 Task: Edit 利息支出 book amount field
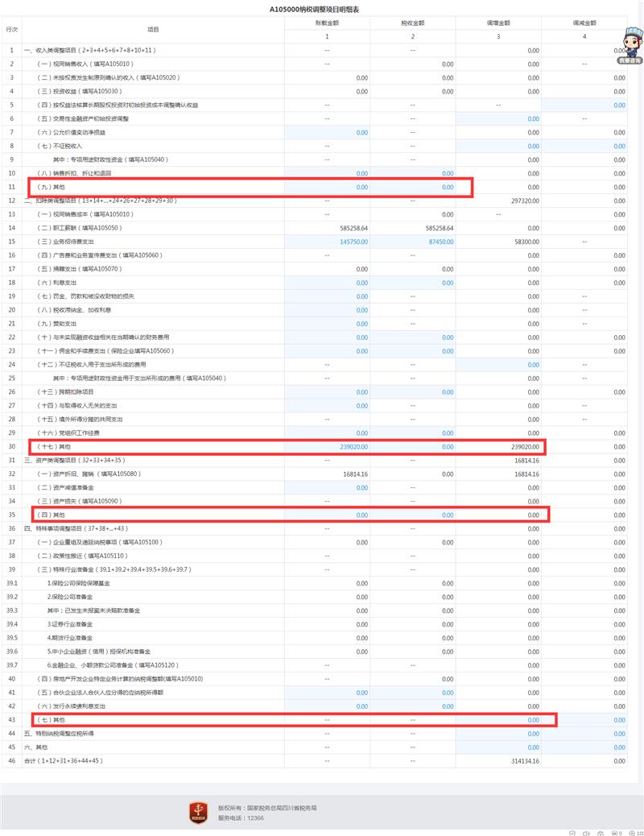pos(327,283)
